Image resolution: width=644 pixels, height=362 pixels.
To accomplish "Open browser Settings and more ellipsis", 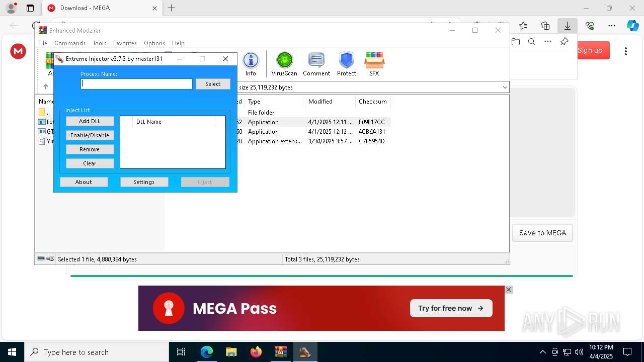I will (x=612, y=26).
